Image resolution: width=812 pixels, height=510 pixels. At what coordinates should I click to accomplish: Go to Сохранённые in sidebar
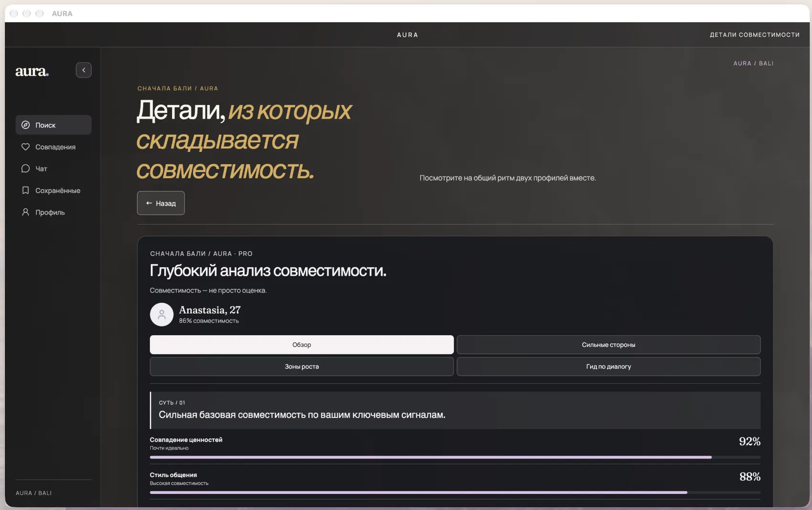[x=53, y=191]
